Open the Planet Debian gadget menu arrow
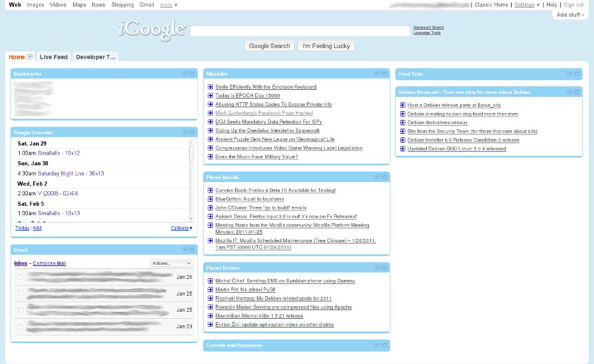The height and width of the screenshot is (364, 594). (x=377, y=268)
